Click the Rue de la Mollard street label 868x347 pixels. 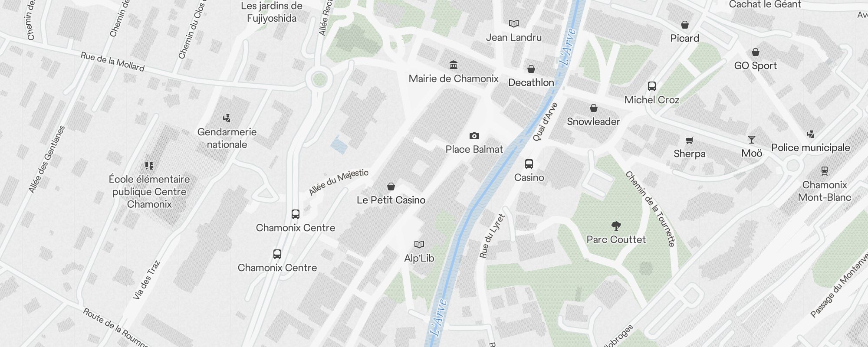point(112,62)
